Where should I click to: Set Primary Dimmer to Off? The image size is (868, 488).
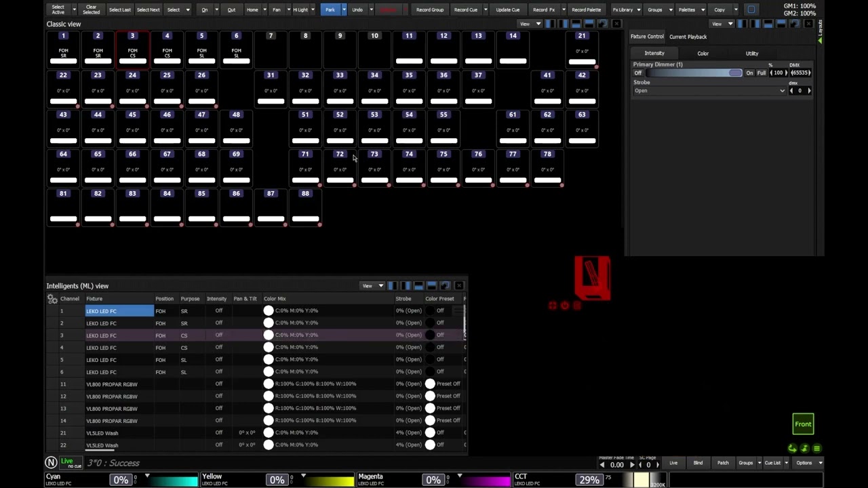[638, 73]
